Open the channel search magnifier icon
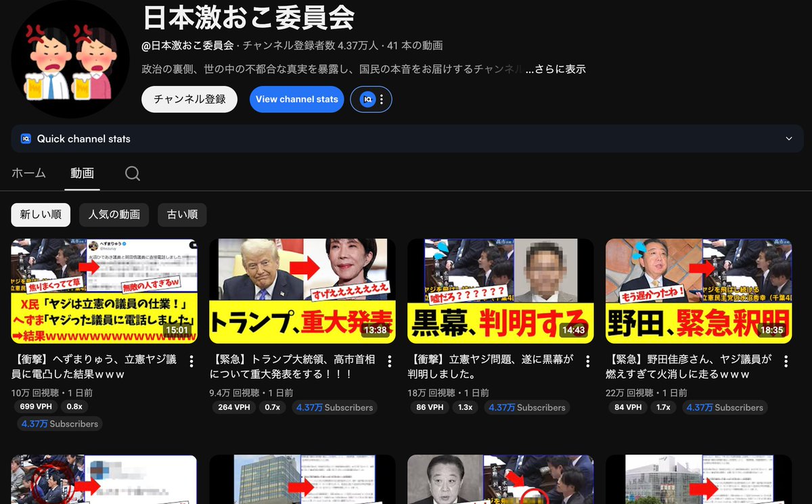Image resolution: width=812 pixels, height=504 pixels. click(133, 174)
